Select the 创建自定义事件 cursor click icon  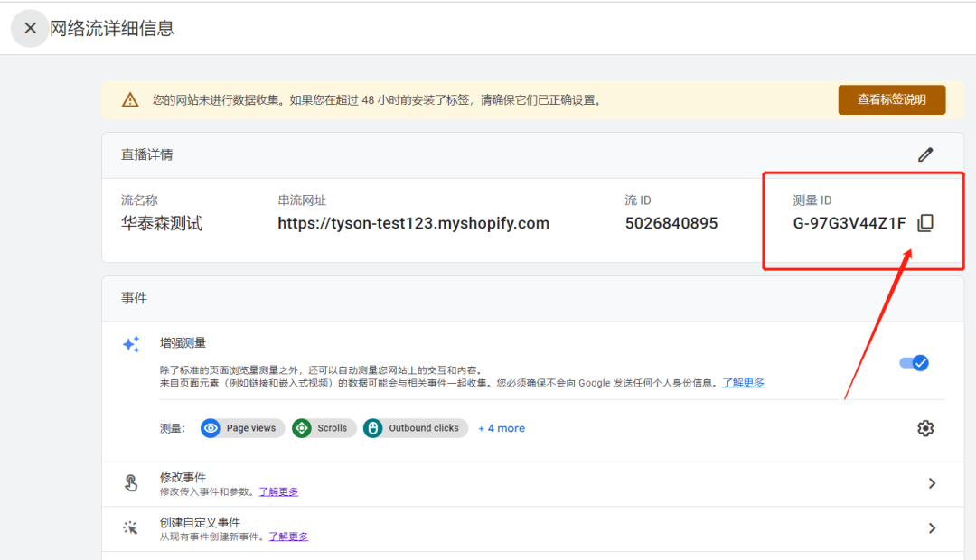tap(131, 528)
